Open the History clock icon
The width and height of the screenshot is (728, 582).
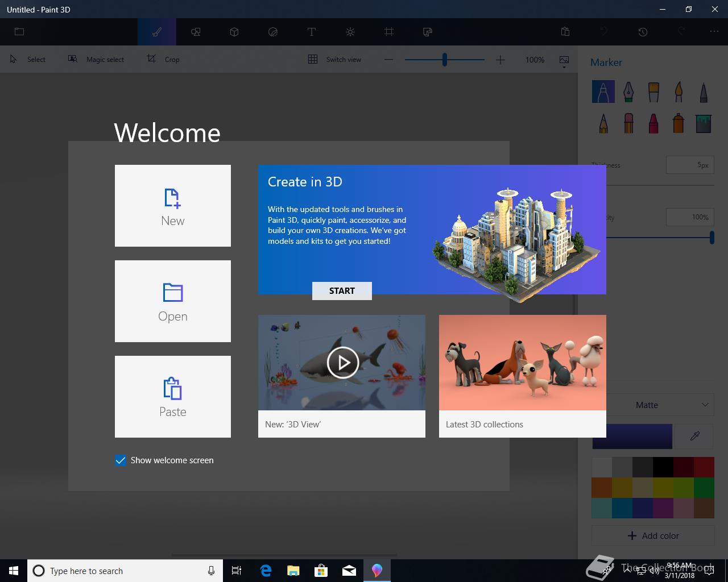pos(643,32)
